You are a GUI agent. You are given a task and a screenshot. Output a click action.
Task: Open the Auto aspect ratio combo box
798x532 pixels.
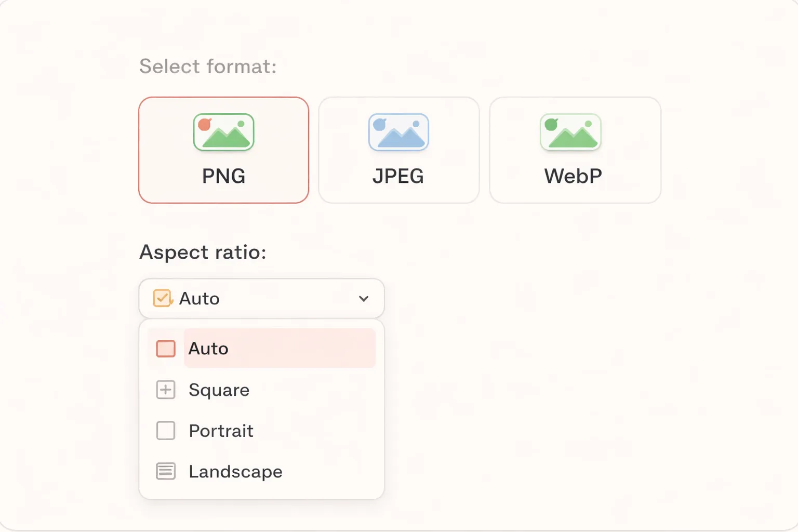pos(261,298)
